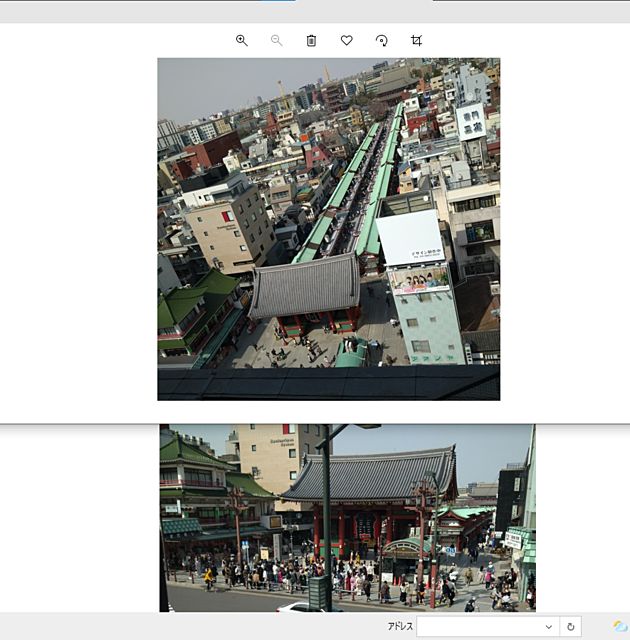The image size is (630, 640).
Task: Click the green arcade roof in aerial photo
Action: tap(340, 190)
